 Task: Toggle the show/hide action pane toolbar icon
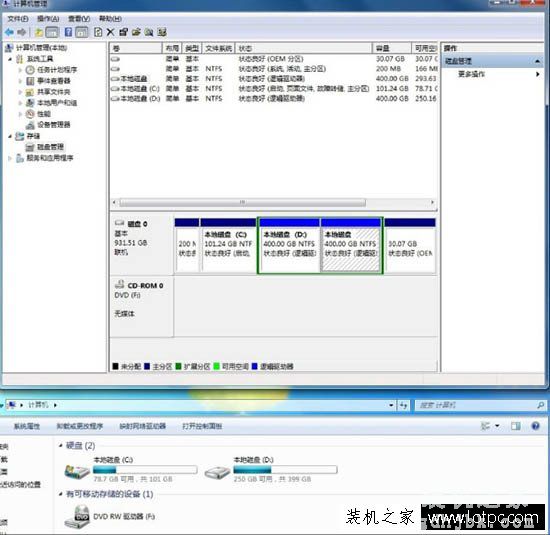point(82,33)
